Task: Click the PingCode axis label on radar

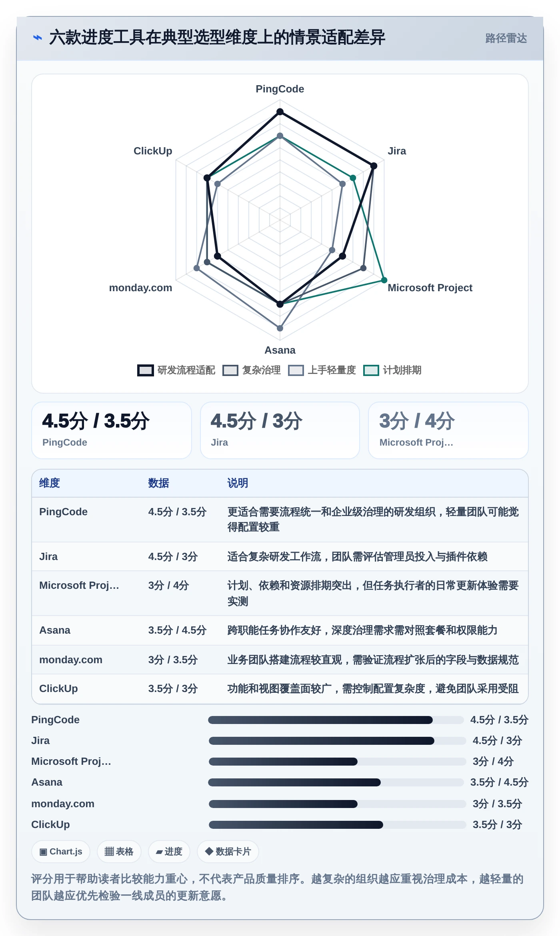Action: pos(280,89)
